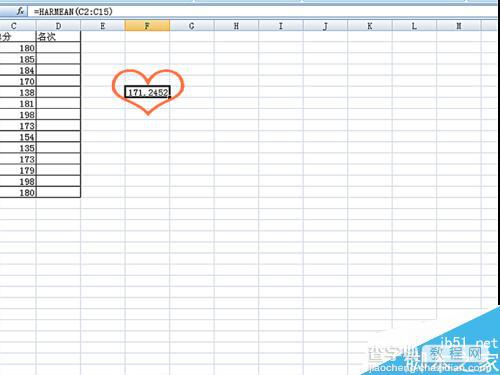Select column F header
The height and width of the screenshot is (375, 500).
click(147, 26)
